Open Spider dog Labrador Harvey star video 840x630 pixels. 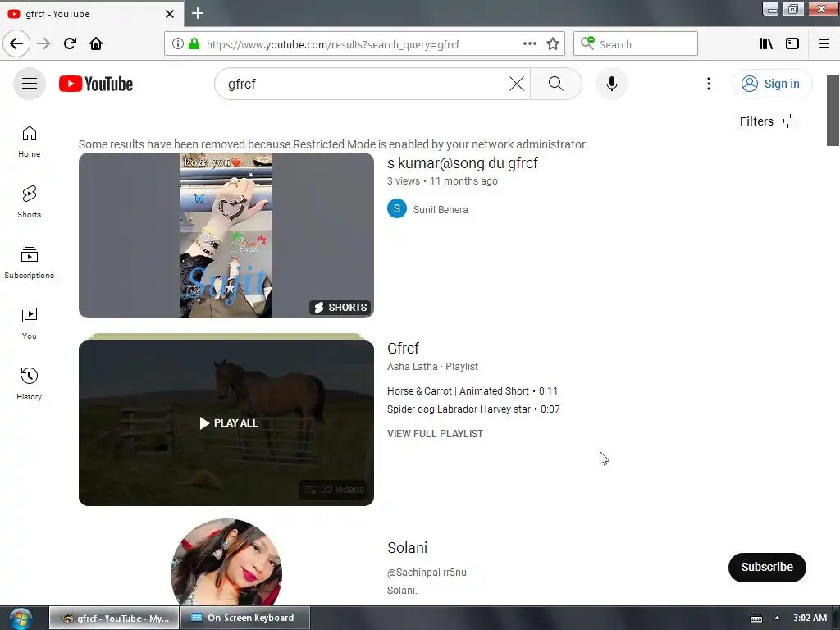click(473, 409)
